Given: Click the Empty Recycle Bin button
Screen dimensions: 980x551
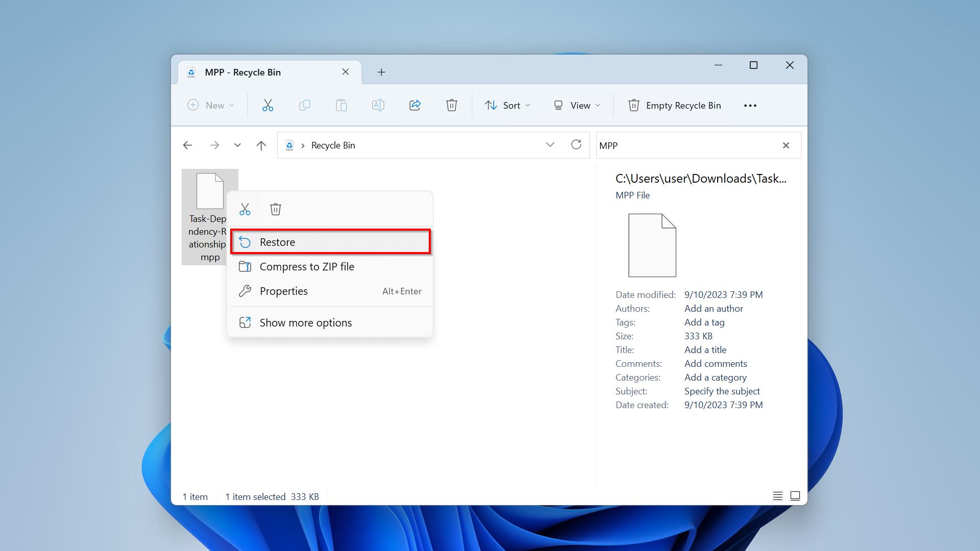Looking at the screenshot, I should coord(674,105).
